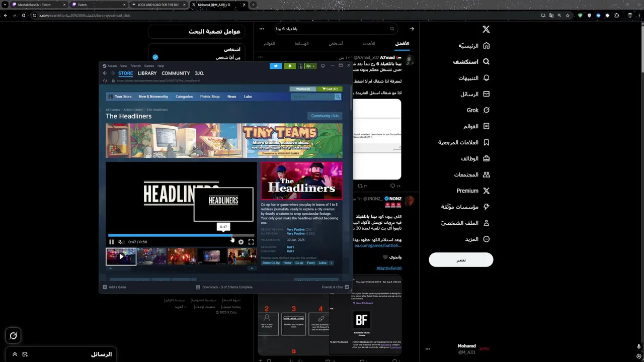Click the Steam store search field
The height and width of the screenshot is (362, 644).
coord(312,97)
